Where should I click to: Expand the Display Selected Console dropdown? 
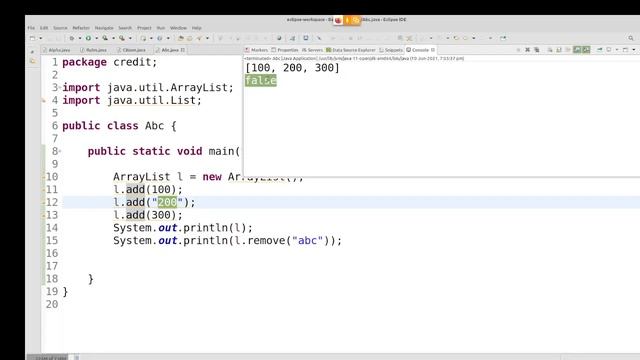(x=617, y=50)
